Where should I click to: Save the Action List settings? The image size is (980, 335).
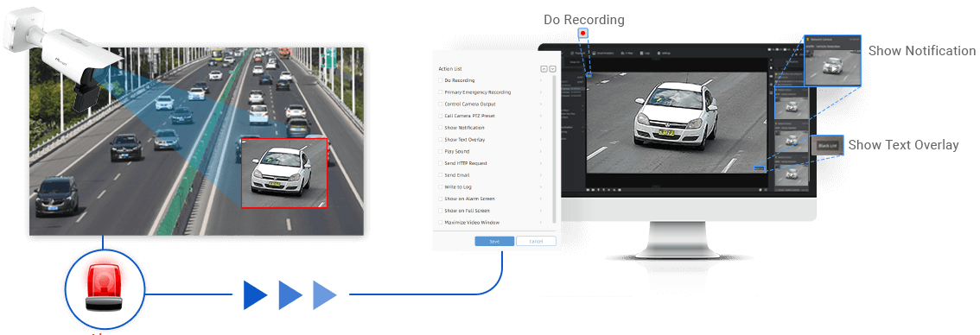(x=494, y=241)
